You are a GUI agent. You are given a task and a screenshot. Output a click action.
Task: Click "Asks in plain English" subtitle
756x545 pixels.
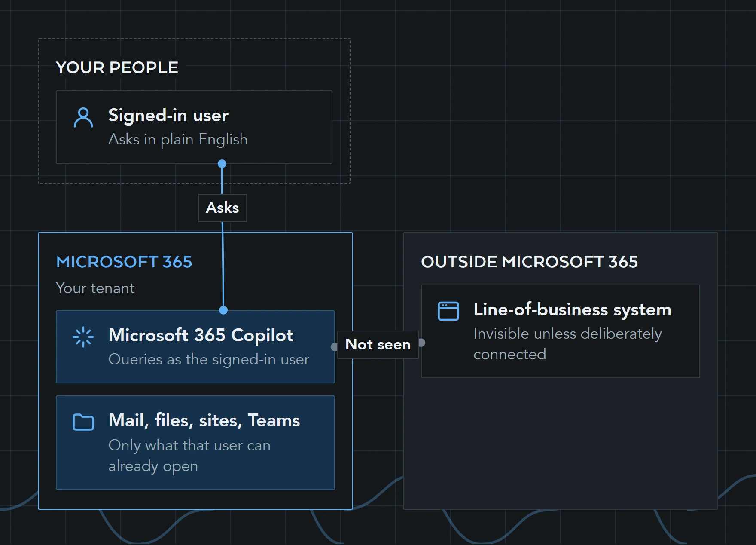point(178,139)
